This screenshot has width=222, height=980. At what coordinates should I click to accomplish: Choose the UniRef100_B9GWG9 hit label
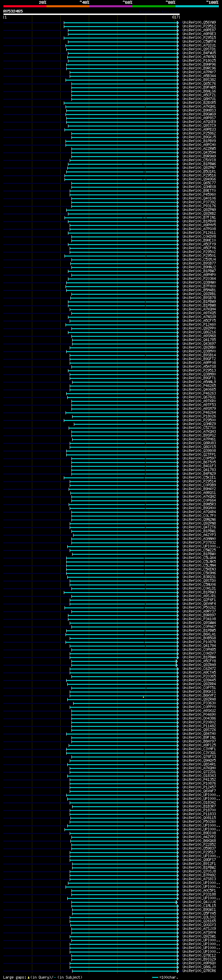pyautogui.click(x=199, y=114)
